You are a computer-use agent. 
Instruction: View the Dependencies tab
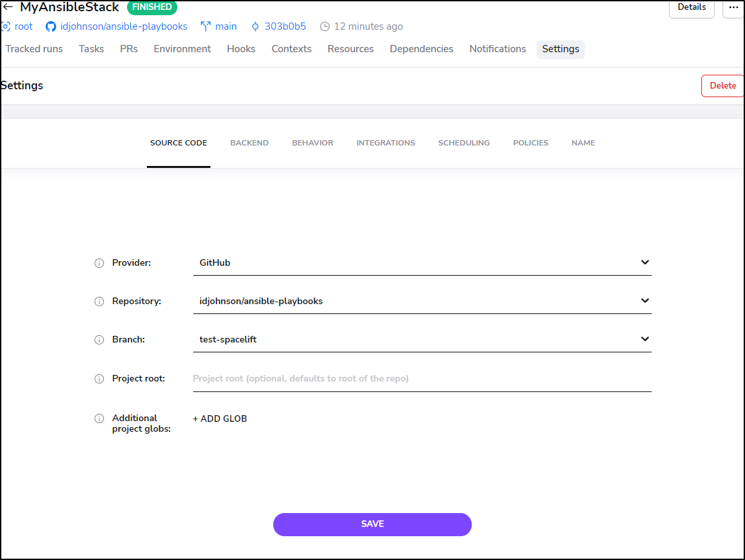tap(421, 49)
